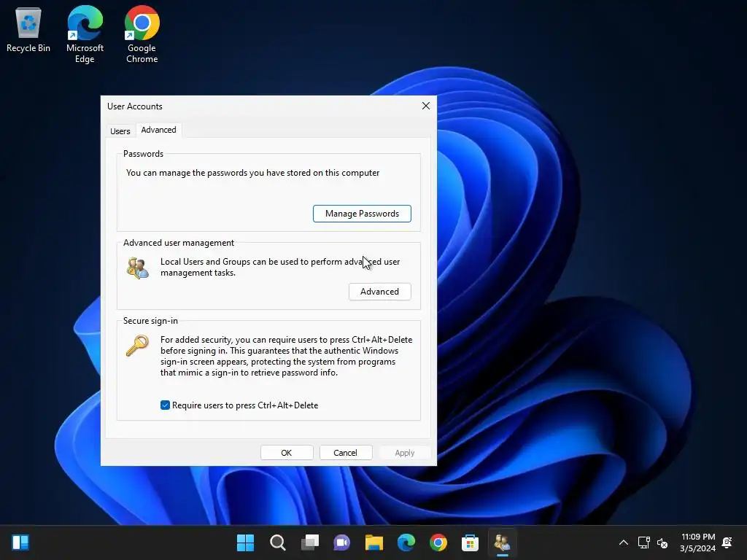Click 'Advanced user management' group label

pos(179,243)
